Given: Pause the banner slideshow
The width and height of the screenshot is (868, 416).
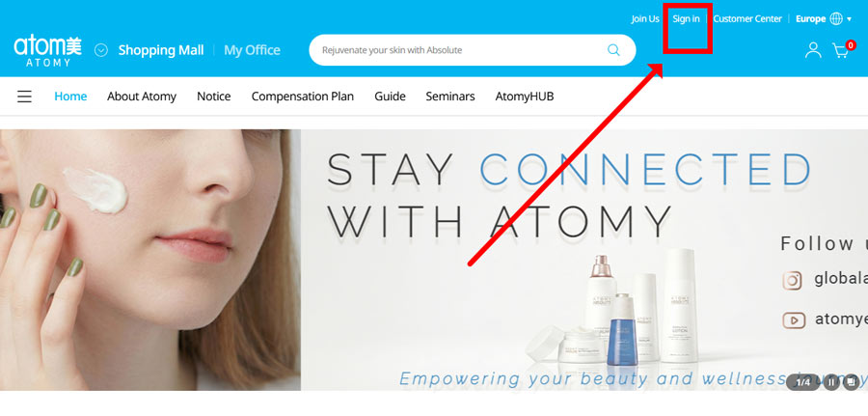Looking at the screenshot, I should pyautogui.click(x=831, y=382).
